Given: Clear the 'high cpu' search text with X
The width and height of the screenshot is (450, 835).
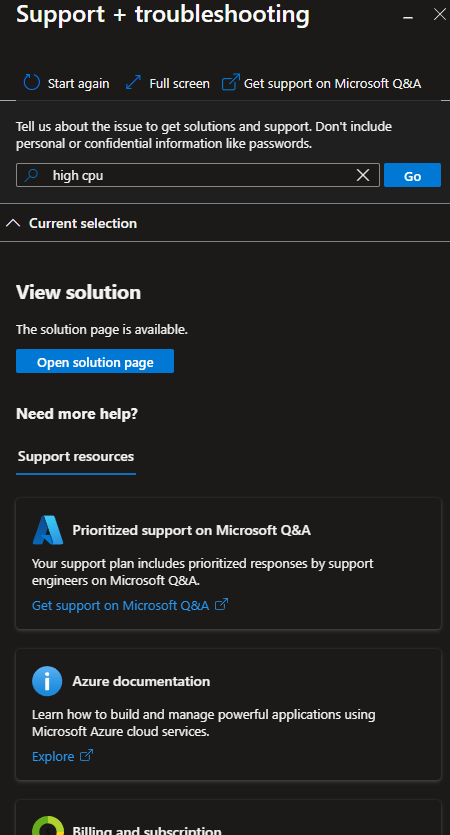Looking at the screenshot, I should click(363, 175).
